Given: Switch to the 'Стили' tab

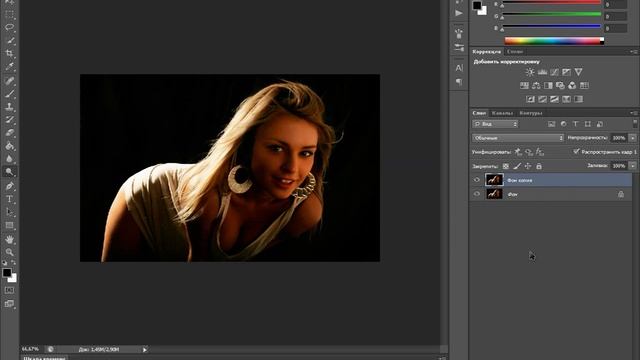Looking at the screenshot, I should (515, 52).
